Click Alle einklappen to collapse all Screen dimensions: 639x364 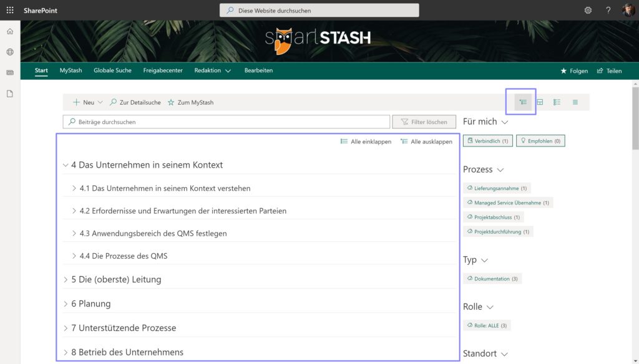pos(366,141)
